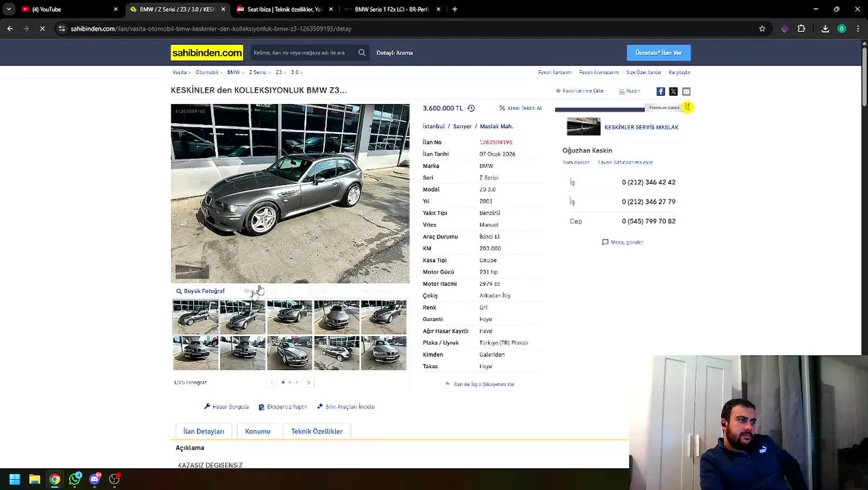This screenshot has width=868, height=490.
Task: Open File Explorer from taskbar
Action: click(34, 479)
